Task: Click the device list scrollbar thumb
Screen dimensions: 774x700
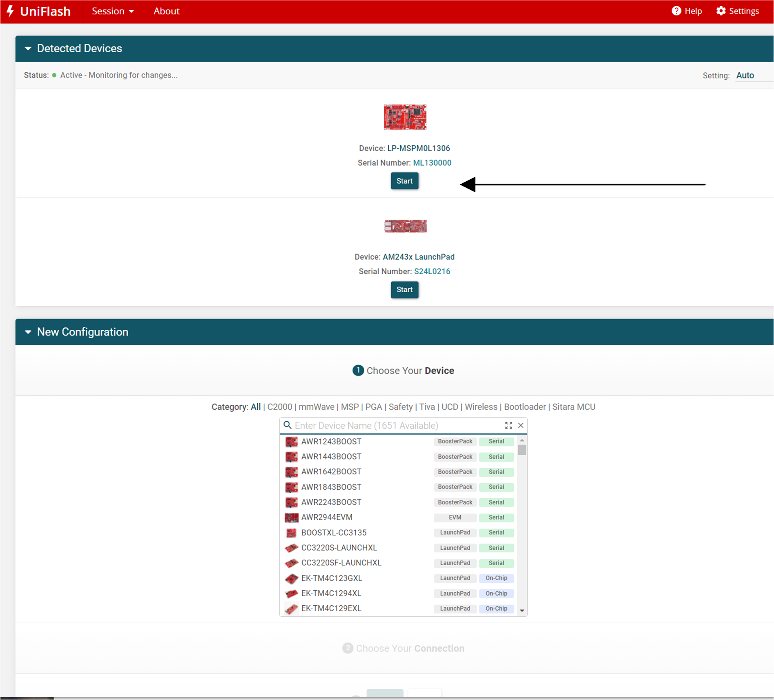Action: pos(522,450)
